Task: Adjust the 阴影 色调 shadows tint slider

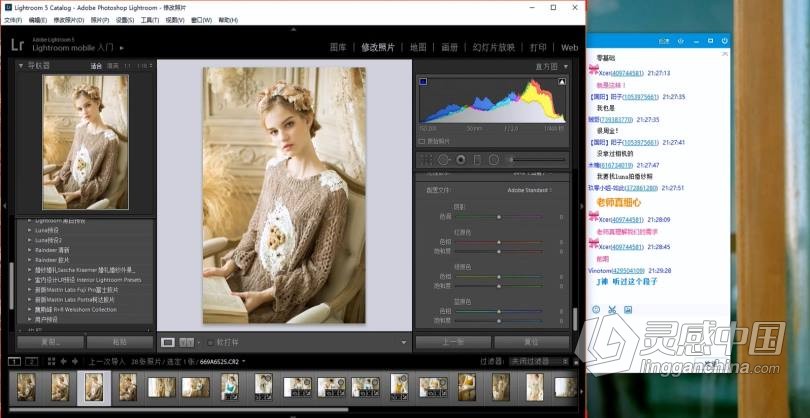Action: click(499, 217)
